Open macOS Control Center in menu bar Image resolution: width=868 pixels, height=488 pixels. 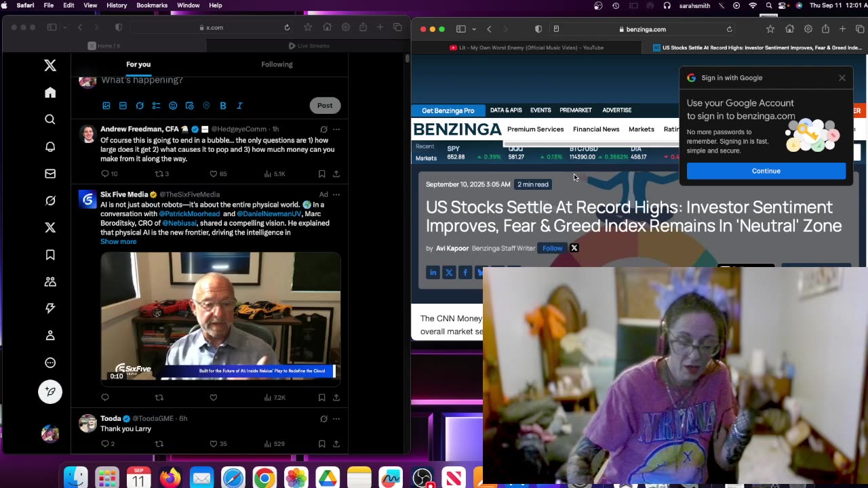(783, 5)
